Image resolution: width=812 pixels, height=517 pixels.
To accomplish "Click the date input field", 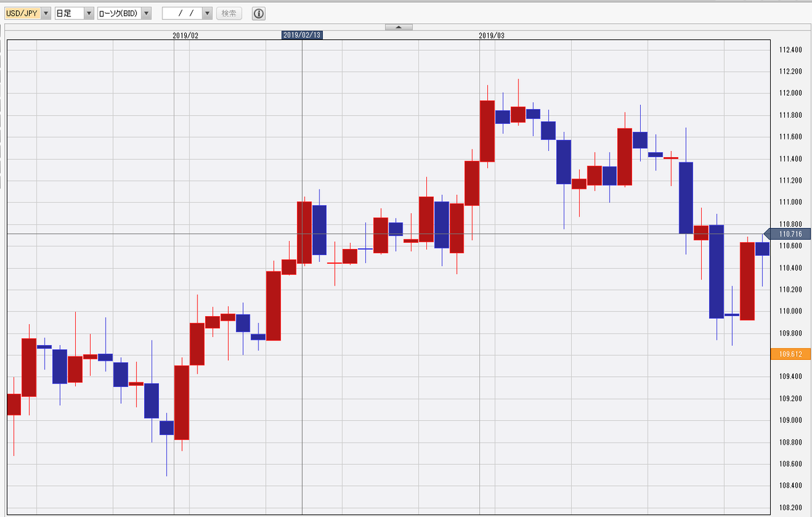I will [x=182, y=14].
